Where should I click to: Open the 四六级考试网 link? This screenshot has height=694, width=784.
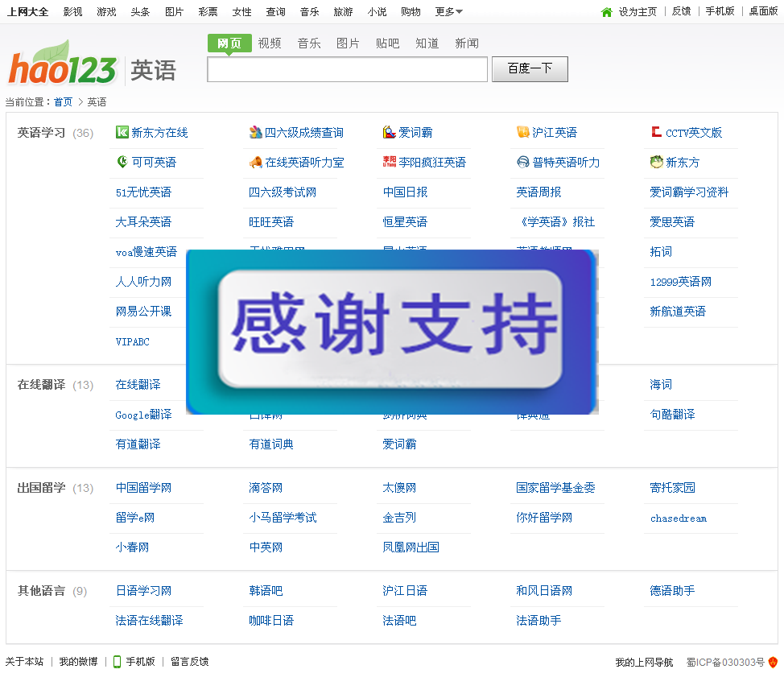click(283, 192)
